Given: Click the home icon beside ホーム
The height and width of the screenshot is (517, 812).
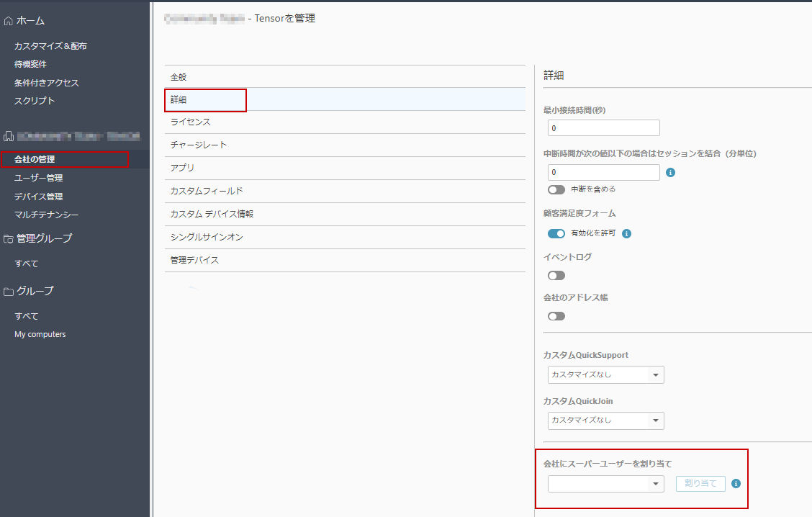Looking at the screenshot, I should (x=9, y=21).
